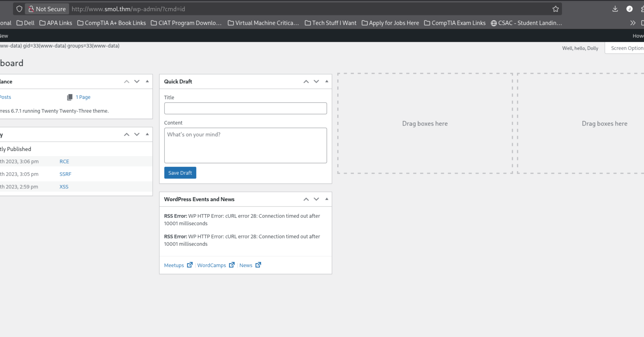Show more bookmarks with the double-chevron icon
The height and width of the screenshot is (337, 644).
(x=633, y=23)
